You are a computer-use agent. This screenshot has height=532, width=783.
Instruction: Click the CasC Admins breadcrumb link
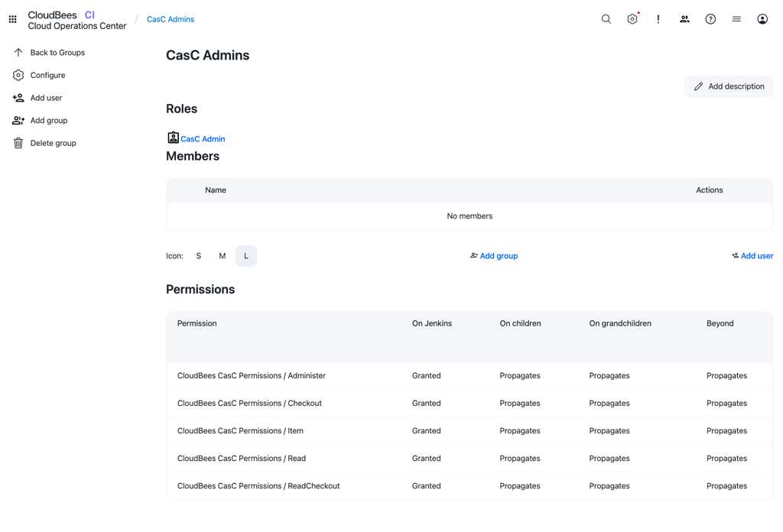[171, 19]
